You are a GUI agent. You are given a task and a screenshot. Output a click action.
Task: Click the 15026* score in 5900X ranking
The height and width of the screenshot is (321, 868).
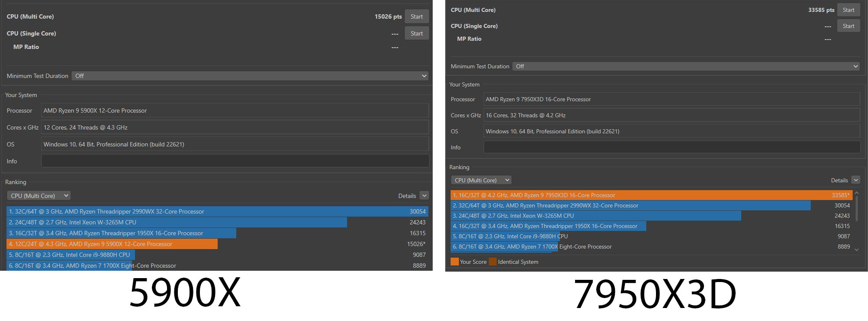point(416,244)
